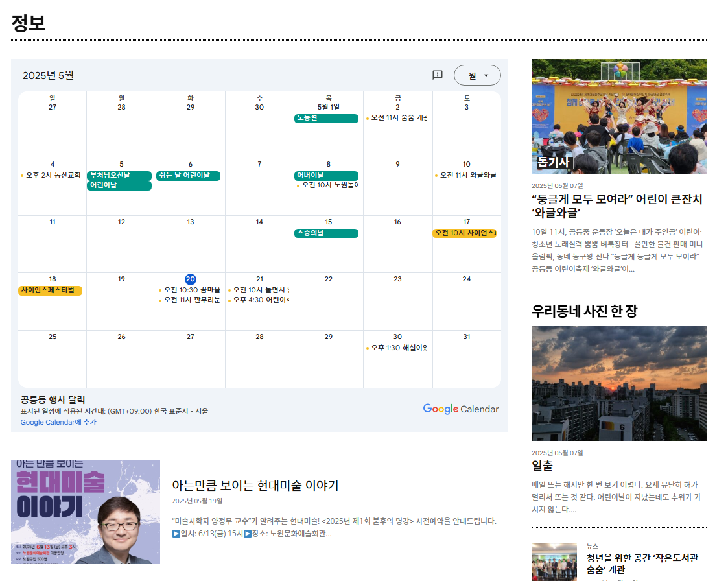This screenshot has width=728, height=581.
Task: Open the 작은도서관 숨숨 개관 news headline
Action: coord(642,563)
